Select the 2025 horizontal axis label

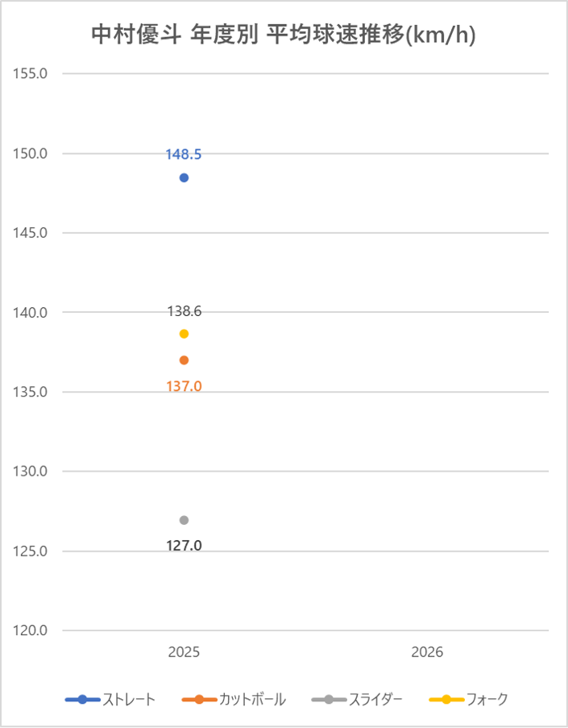[x=184, y=652]
